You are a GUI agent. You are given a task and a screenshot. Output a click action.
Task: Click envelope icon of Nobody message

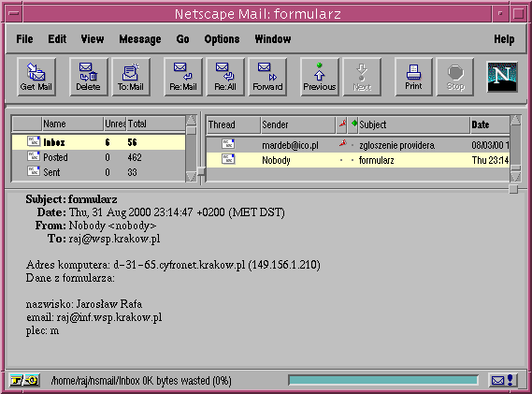(228, 159)
